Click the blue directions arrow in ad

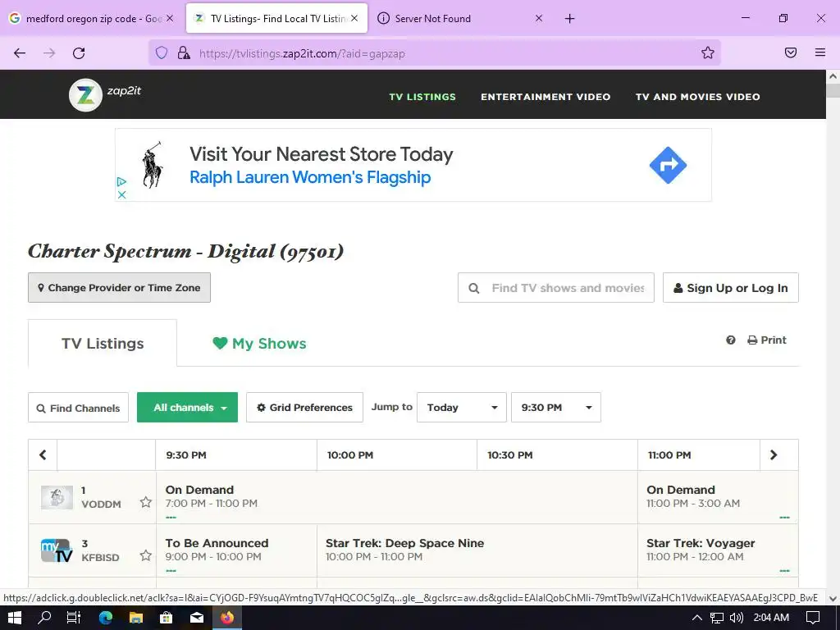pyautogui.click(x=668, y=165)
